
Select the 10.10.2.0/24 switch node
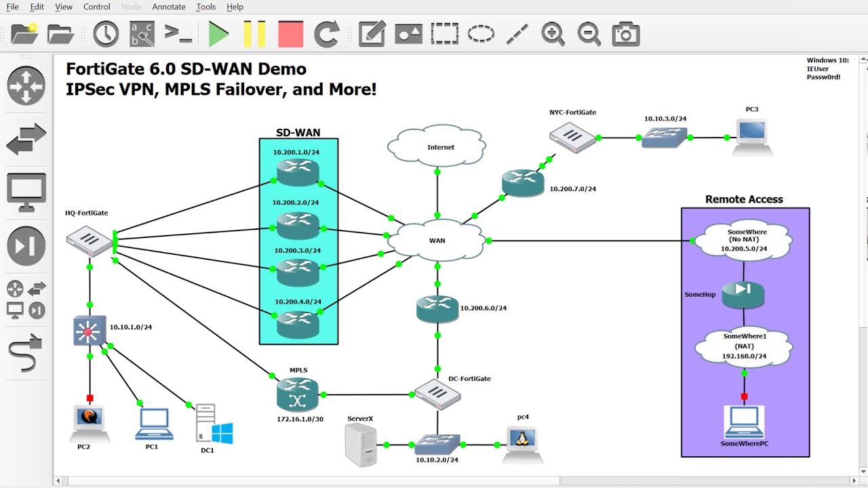coord(437,445)
